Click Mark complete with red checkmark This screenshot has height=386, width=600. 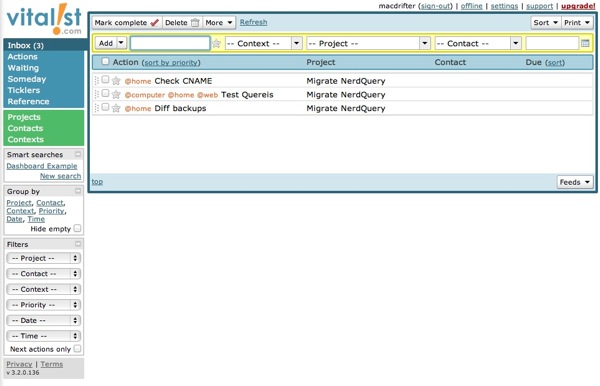pos(127,23)
